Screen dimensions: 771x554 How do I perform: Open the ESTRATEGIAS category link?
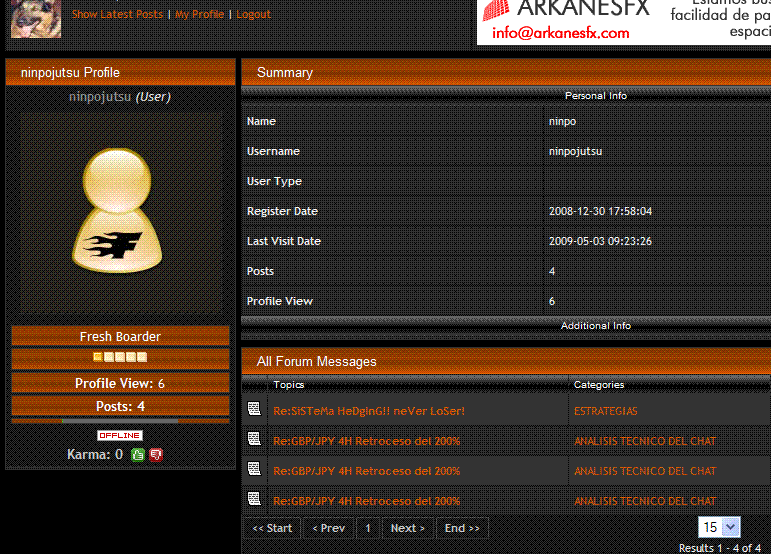tap(605, 411)
